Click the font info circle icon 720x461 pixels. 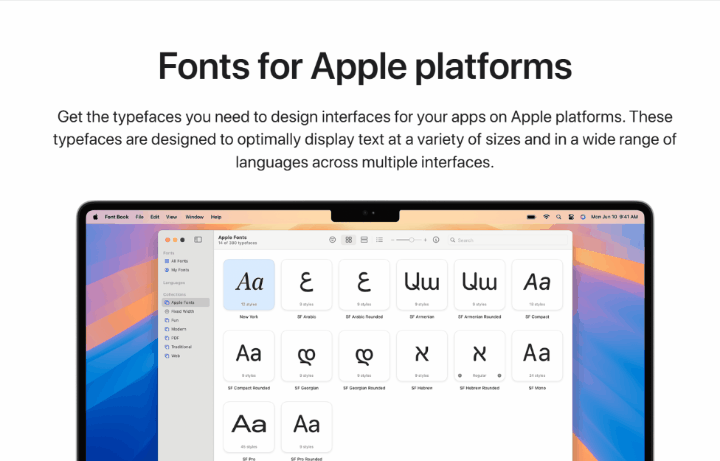pos(436,240)
